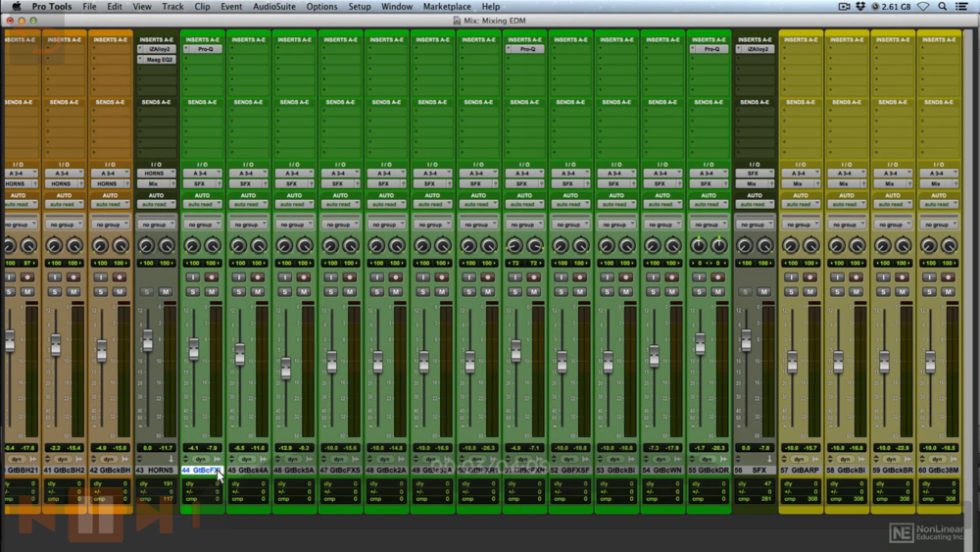Open Spotlight search in menu bar
Image resolution: width=980 pixels, height=552 pixels.
pos(943,6)
